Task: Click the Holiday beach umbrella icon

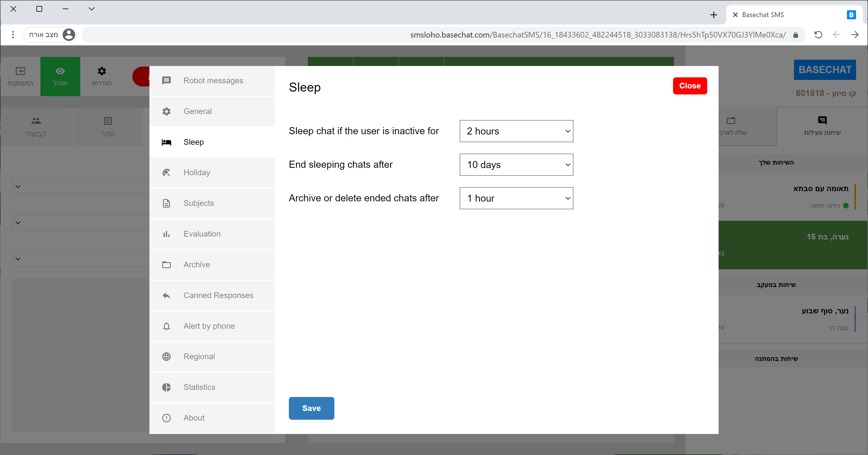Action: pos(166,173)
